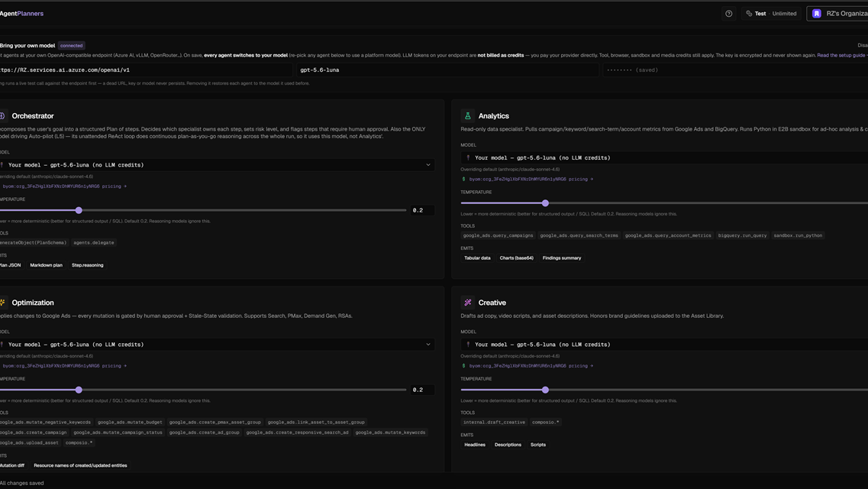
Task: Open the Analytics model selector
Action: 664,158
